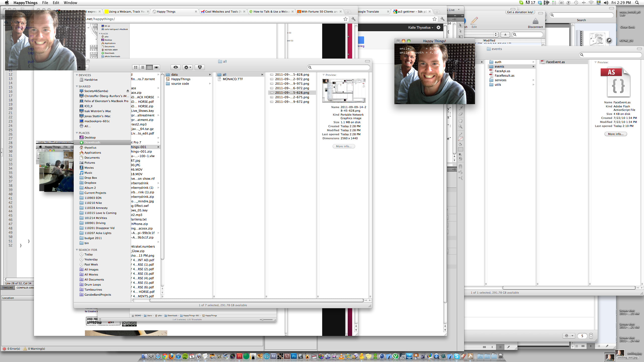This screenshot has height=362, width=644.
Task: Select Desktop in the Finder sidebar
Action: click(102, 138)
